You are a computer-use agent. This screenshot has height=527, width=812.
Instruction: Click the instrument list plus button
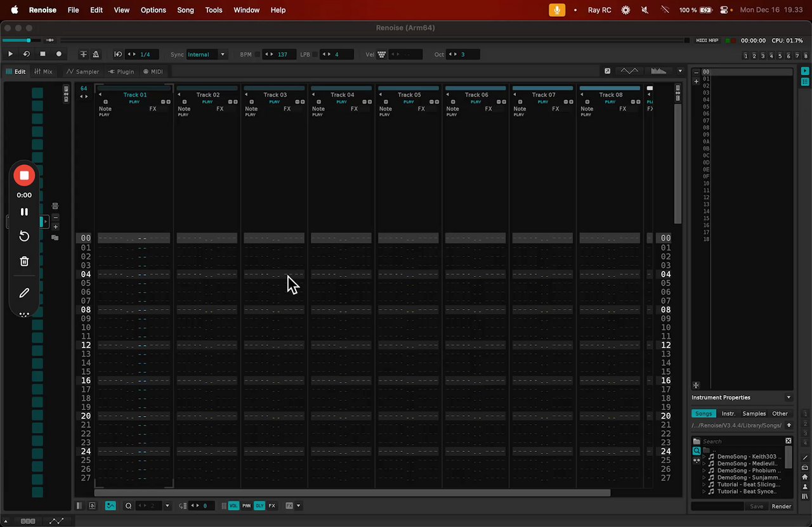pyautogui.click(x=696, y=81)
